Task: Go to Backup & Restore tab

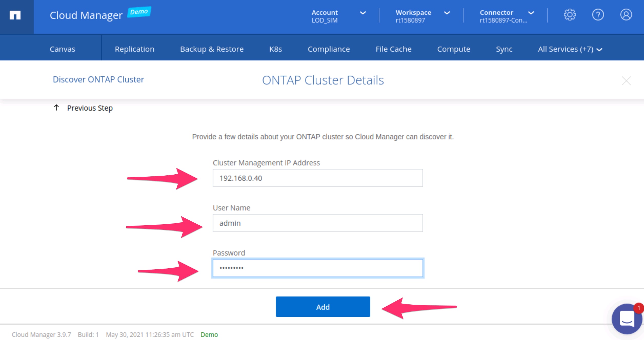Action: pyautogui.click(x=212, y=49)
